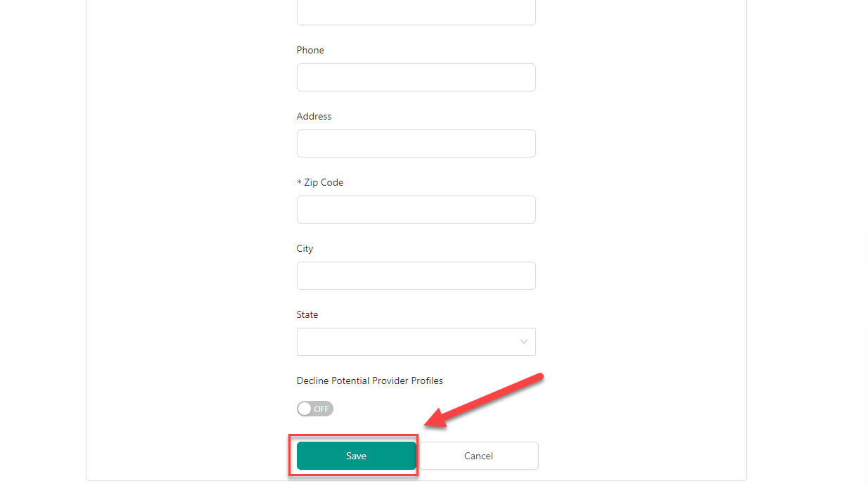Toggle Decline Potential Provider Profiles switch
The width and height of the screenshot is (868, 486).
(315, 409)
